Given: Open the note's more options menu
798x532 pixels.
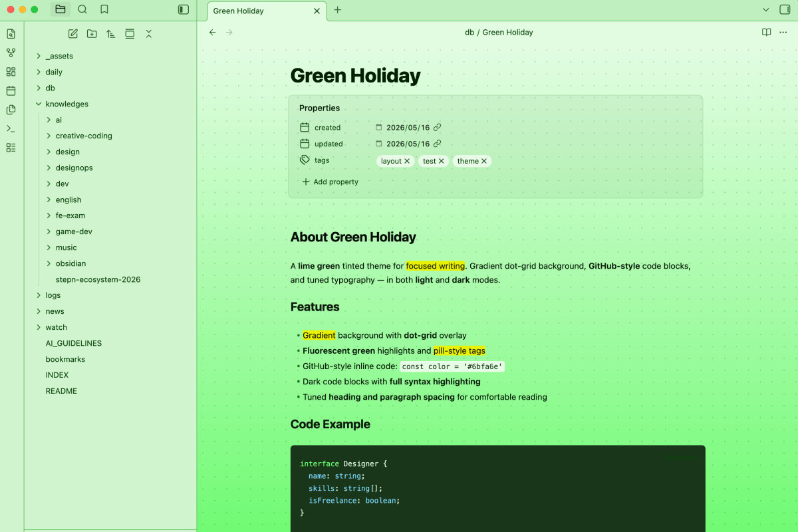Looking at the screenshot, I should (x=783, y=32).
